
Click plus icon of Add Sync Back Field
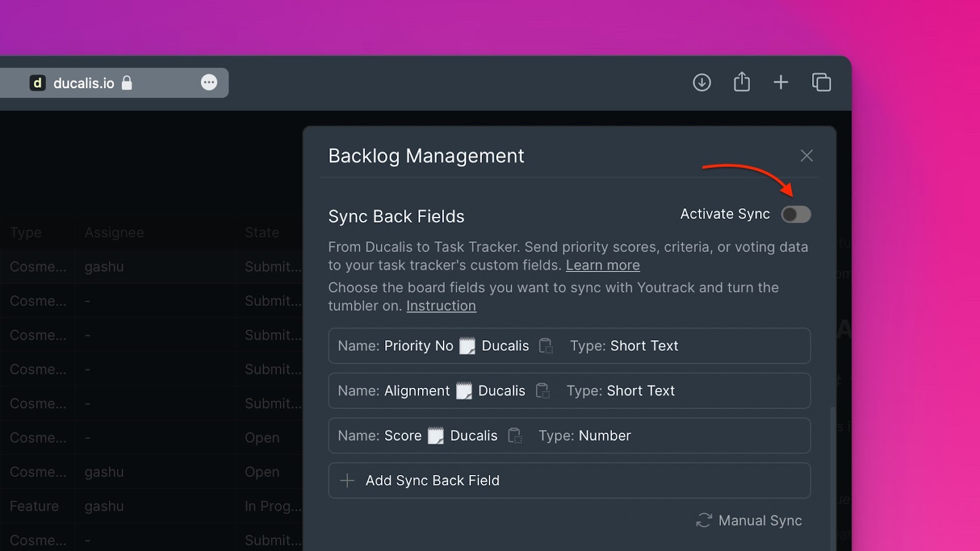click(x=347, y=481)
